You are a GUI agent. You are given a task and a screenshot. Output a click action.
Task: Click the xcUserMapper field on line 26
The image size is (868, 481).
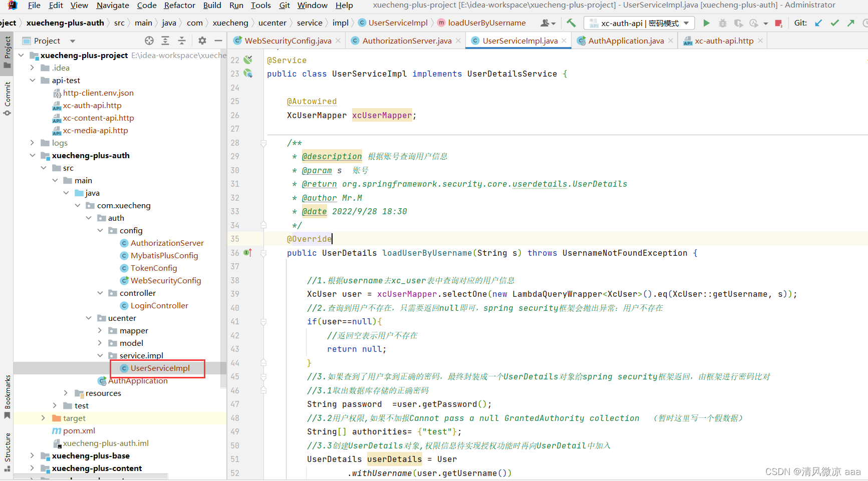click(382, 115)
